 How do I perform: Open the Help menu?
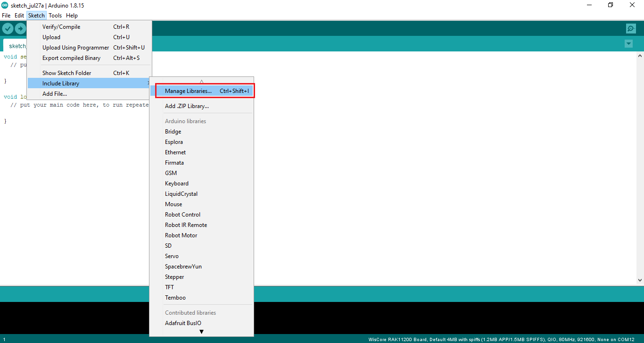pyautogui.click(x=72, y=16)
